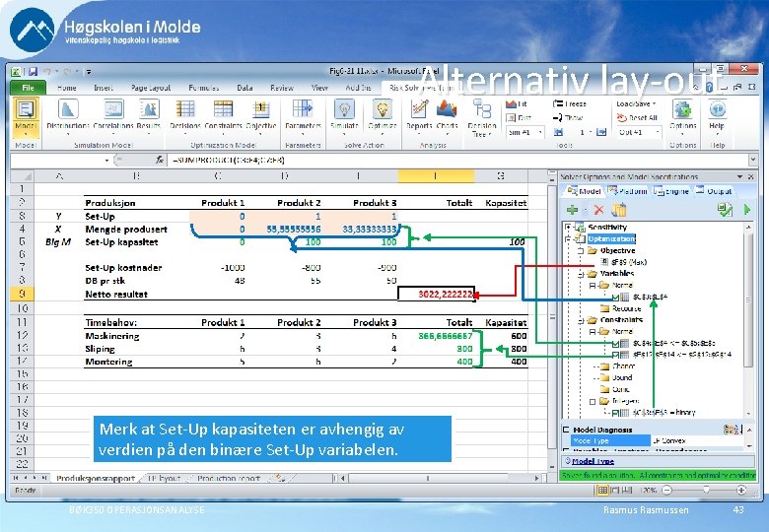769x532 pixels.
Task: Click the Freeze tool
Action: 570,103
